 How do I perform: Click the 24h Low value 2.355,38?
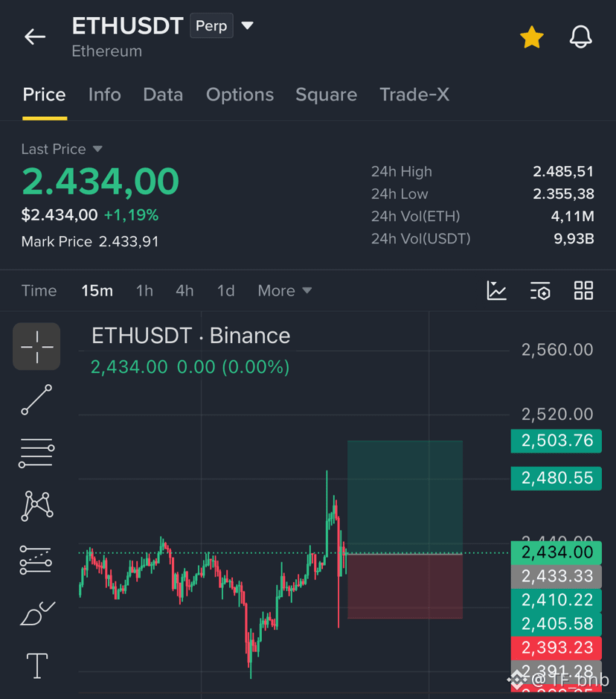click(x=563, y=194)
